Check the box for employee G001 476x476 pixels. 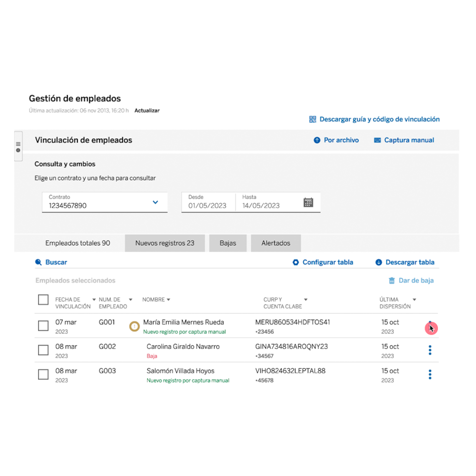[43, 326]
